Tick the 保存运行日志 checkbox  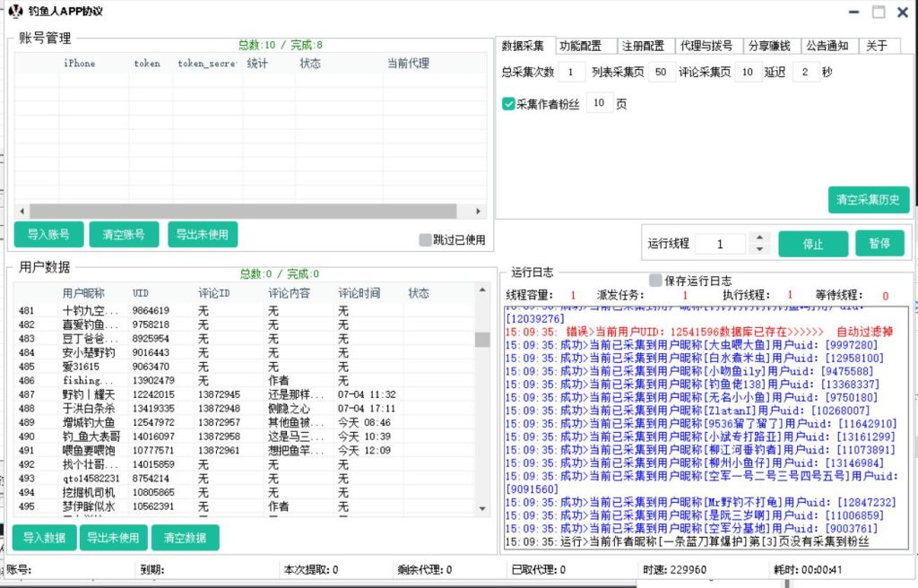[656, 281]
